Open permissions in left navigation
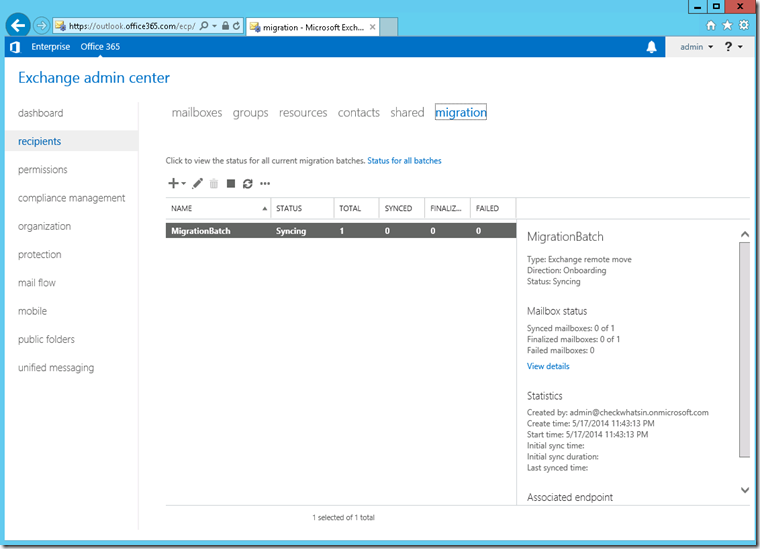 tap(43, 170)
